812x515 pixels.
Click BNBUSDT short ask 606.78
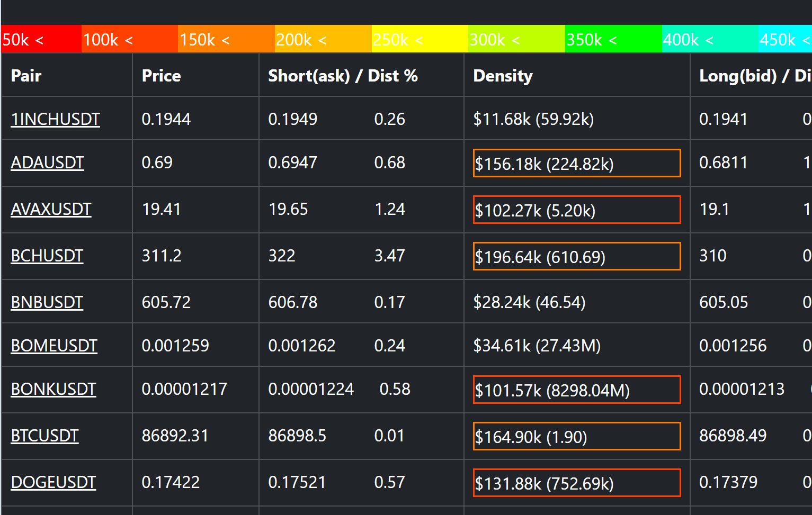293,302
